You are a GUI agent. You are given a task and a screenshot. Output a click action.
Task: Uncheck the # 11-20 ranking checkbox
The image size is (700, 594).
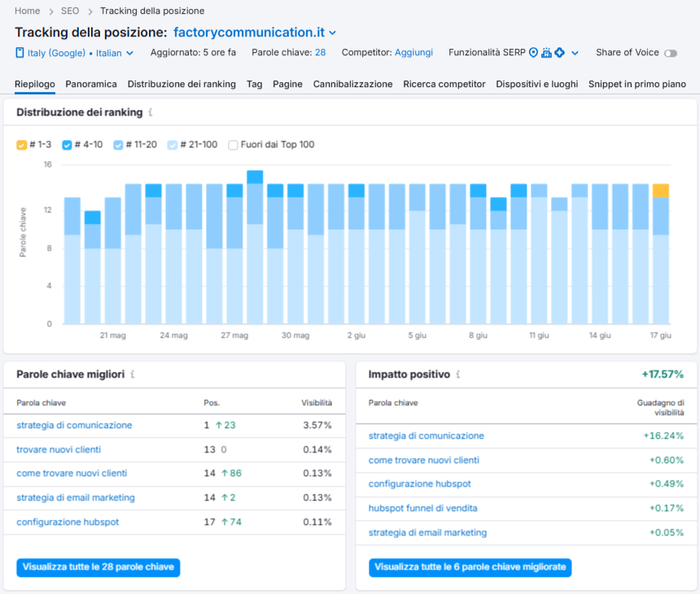coord(118,145)
